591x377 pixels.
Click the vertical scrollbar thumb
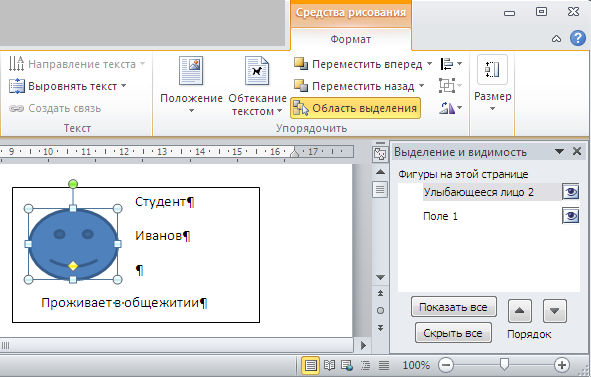(x=380, y=190)
